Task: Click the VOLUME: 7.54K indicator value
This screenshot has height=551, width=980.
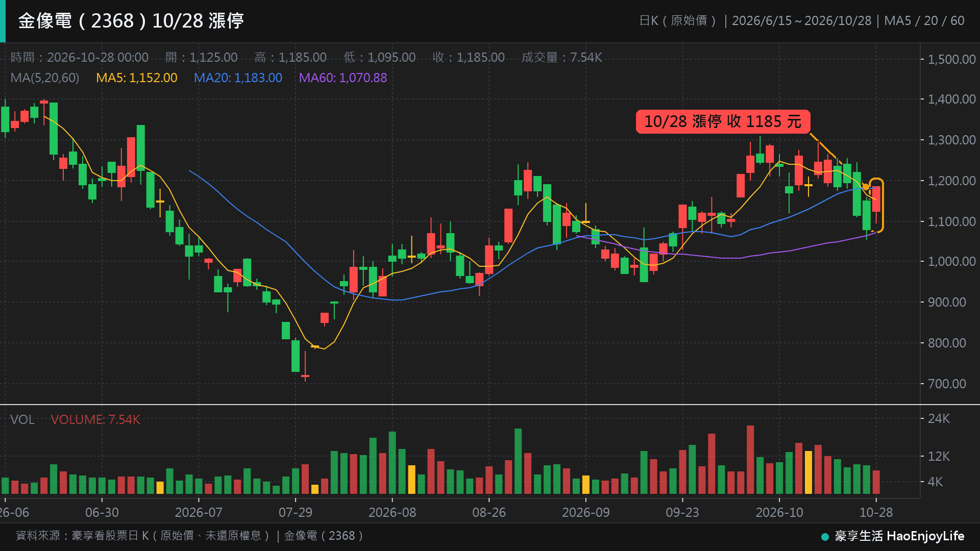Action: (95, 419)
